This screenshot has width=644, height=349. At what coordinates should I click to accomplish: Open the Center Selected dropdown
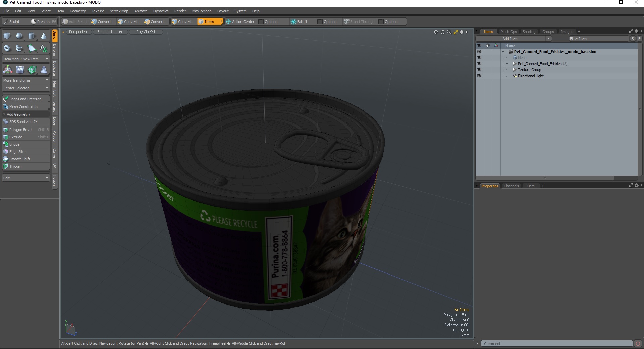click(x=26, y=88)
